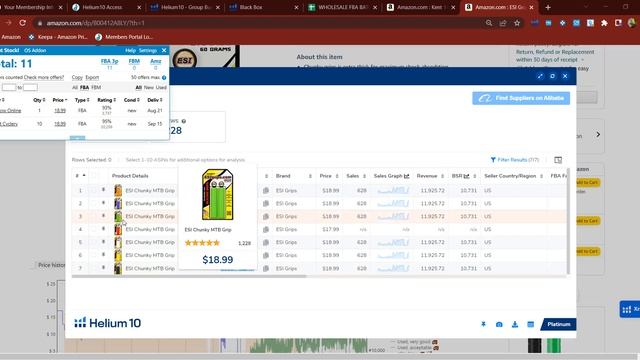The width and height of the screenshot is (640, 360).
Task: Click the horizontal scrollbar under the Xray table
Action: (189, 276)
